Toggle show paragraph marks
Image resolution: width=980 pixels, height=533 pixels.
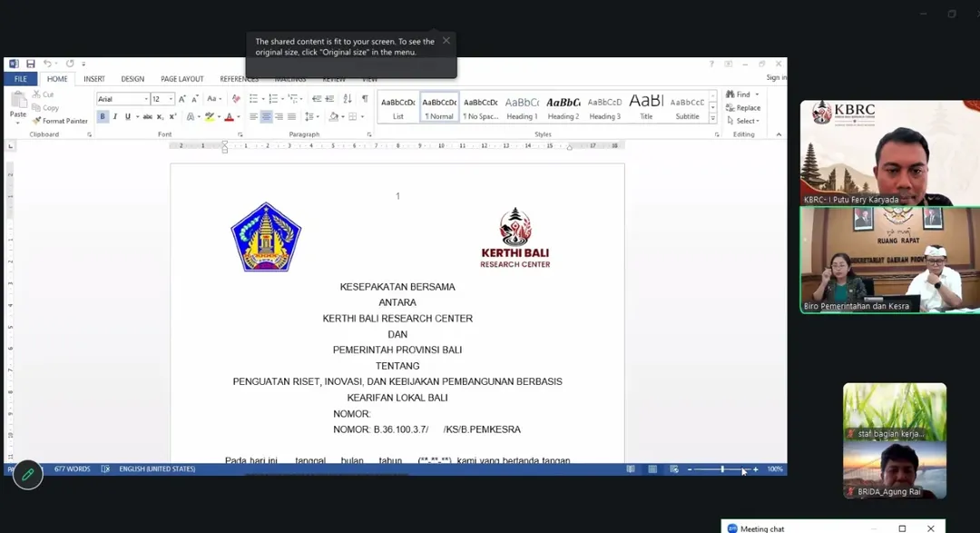click(365, 99)
